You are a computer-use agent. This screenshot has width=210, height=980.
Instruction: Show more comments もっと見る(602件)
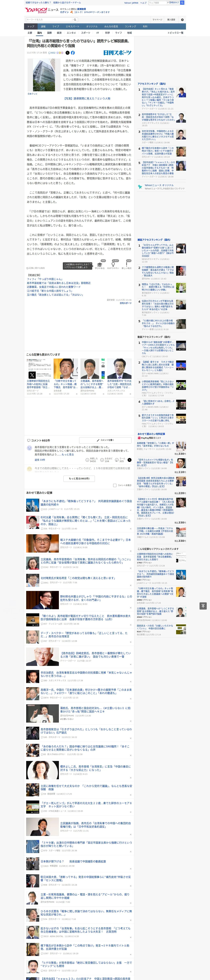(79, 478)
